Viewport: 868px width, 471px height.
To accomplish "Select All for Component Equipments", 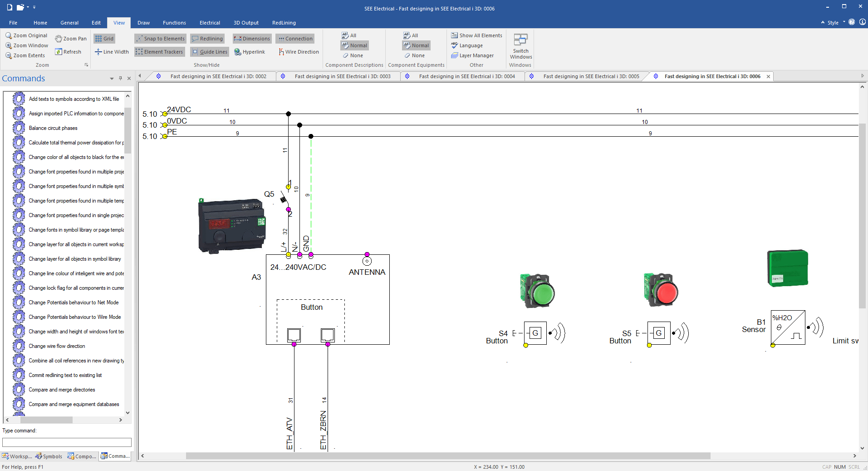I will coord(411,35).
